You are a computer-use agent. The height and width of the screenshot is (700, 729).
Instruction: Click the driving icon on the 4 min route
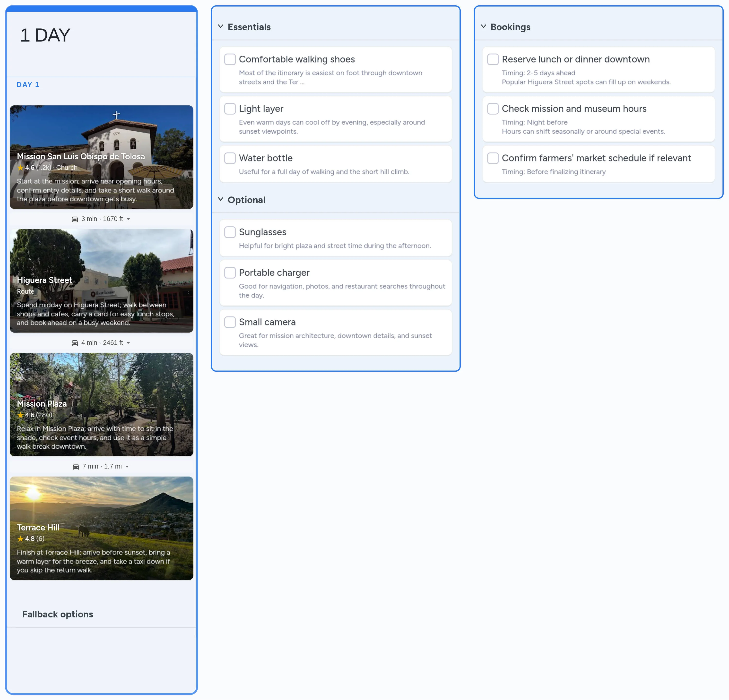tap(75, 342)
